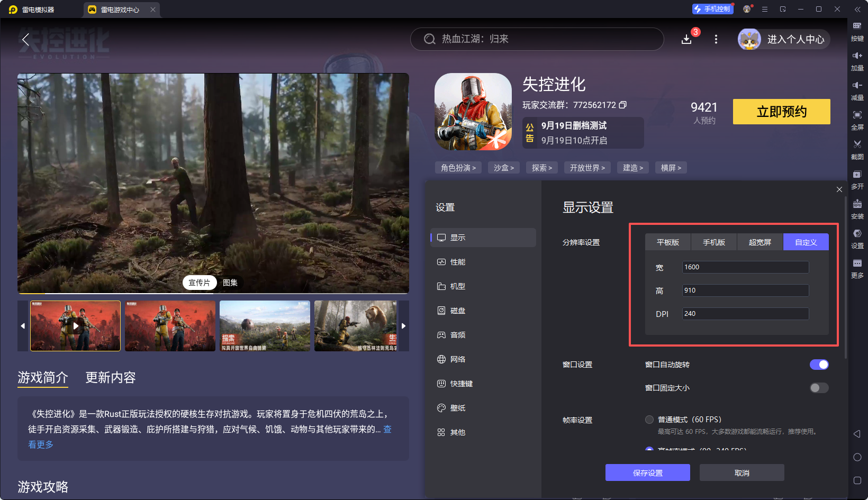Viewport: 868px width, 500px height.
Task: Close the 雷电游戏中心 tab
Action: [x=153, y=10]
